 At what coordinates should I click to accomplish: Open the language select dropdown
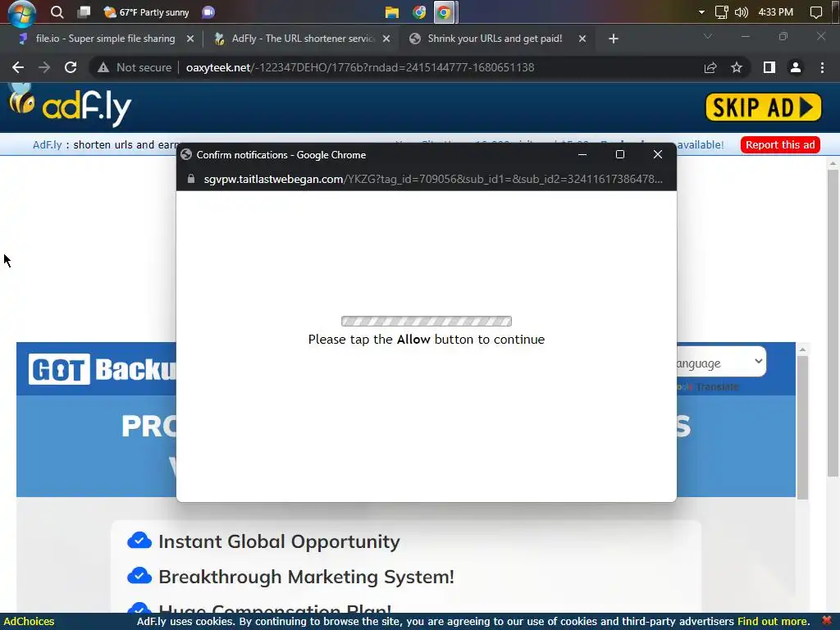pyautogui.click(x=720, y=362)
